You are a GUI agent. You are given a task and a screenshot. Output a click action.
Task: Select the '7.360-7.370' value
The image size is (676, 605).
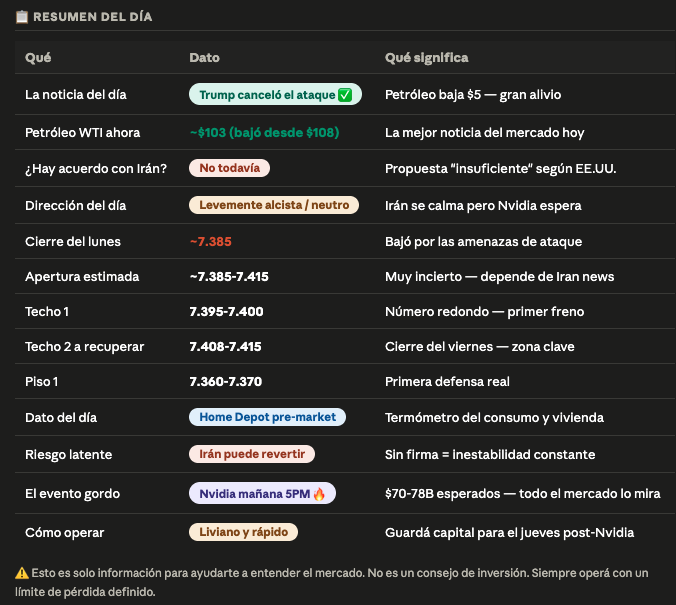tap(225, 382)
